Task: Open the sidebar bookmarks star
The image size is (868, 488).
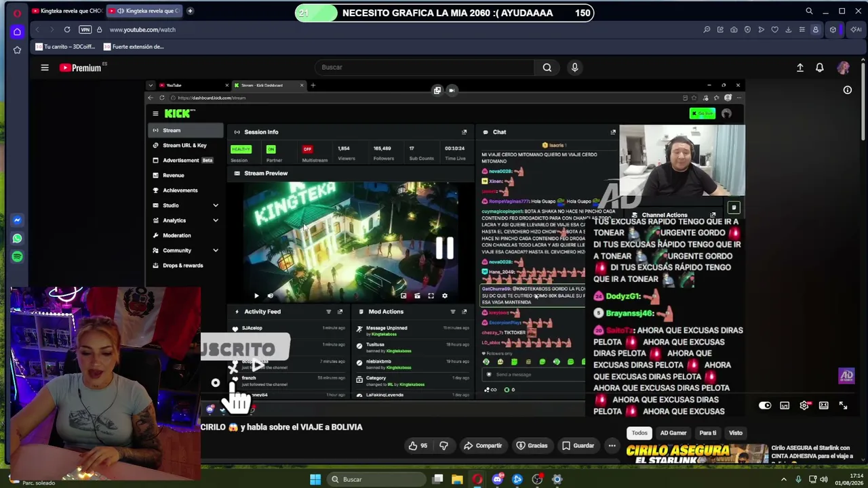Action: pos(17,49)
